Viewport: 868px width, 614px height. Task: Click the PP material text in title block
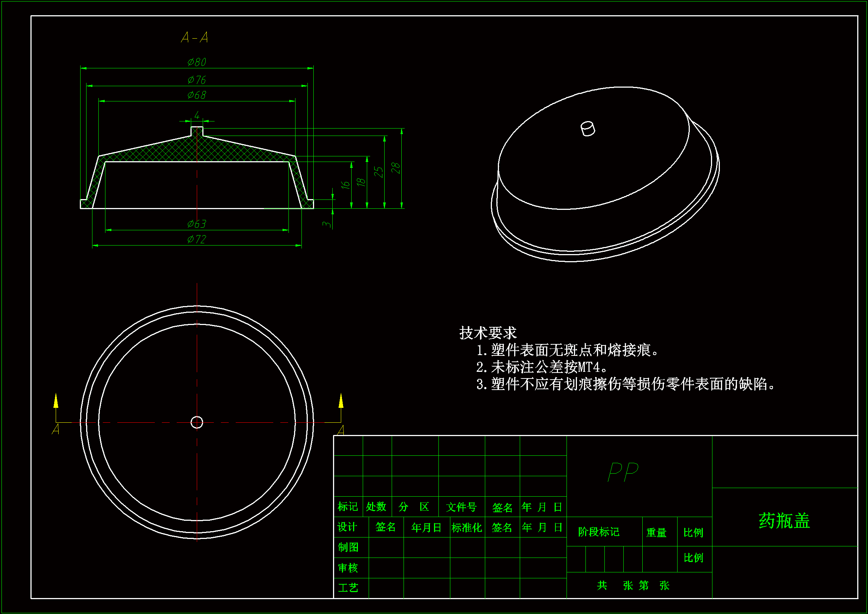point(623,472)
